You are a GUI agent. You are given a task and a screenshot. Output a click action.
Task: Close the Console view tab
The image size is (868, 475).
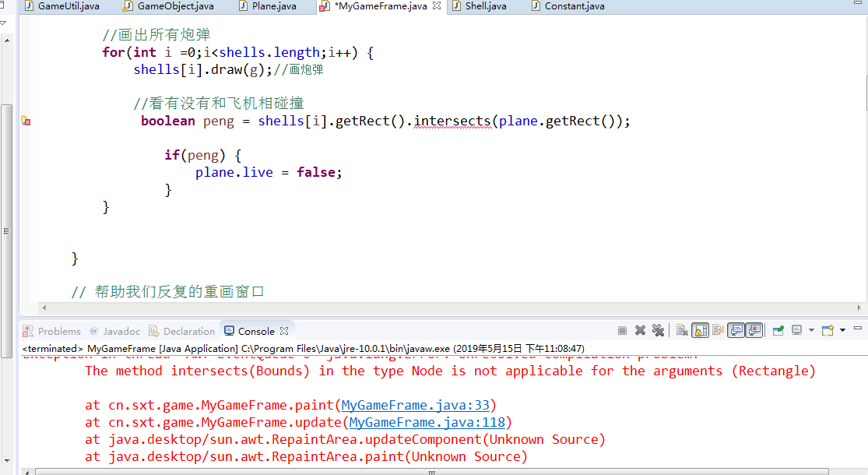pos(284,330)
